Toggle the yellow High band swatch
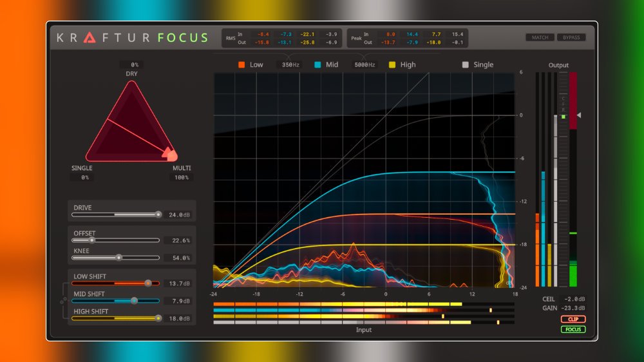644x362 pixels. tap(392, 64)
